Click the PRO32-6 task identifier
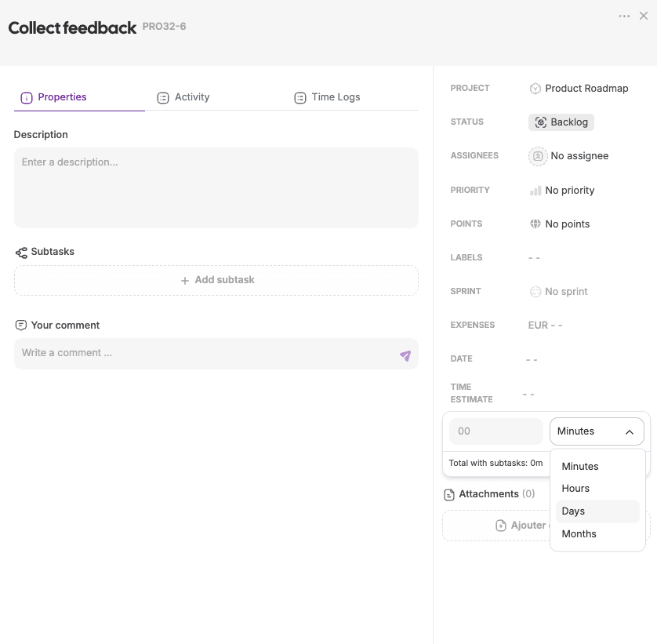Viewport: 657px width, 644px height. pos(164,27)
